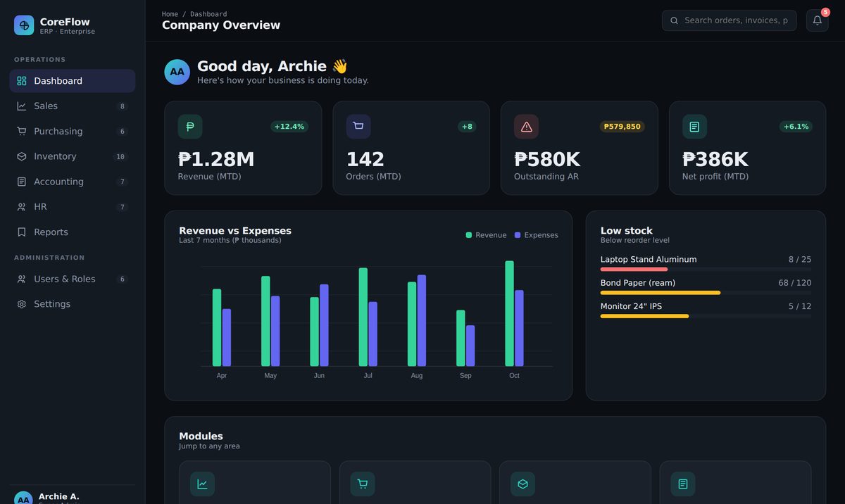Click the Purchasing cart icon in sidebar
The height and width of the screenshot is (504, 845).
point(22,132)
